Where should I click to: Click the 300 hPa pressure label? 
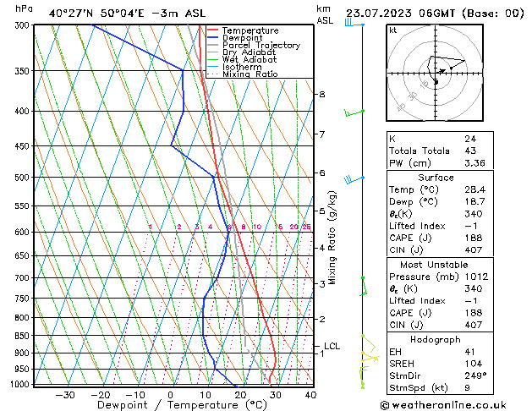point(24,25)
